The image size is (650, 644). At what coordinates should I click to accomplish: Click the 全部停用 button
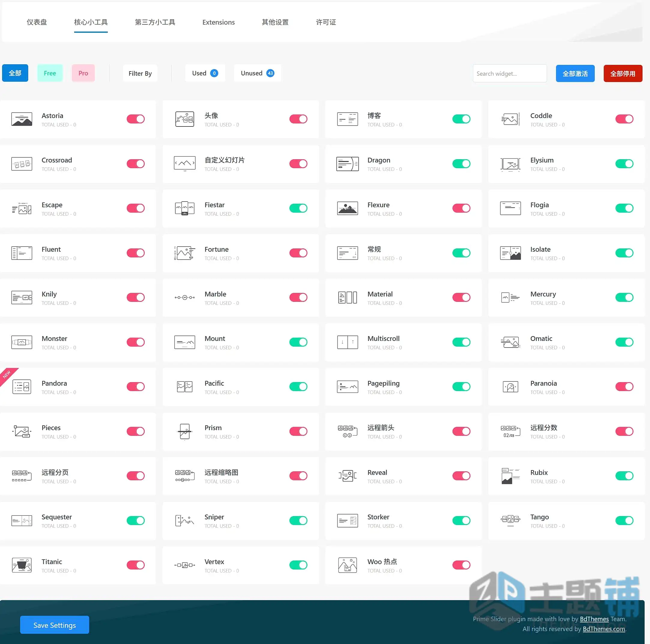pos(623,73)
